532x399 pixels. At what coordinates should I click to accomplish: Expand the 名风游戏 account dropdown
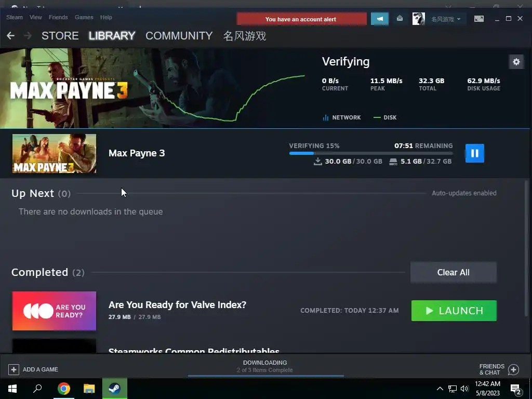tap(446, 19)
